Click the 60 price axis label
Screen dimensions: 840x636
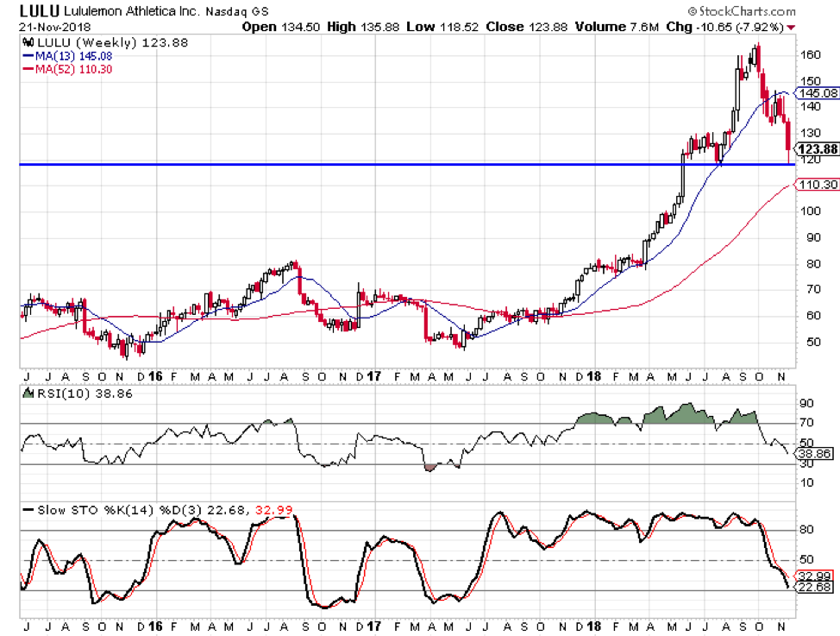pos(814,316)
